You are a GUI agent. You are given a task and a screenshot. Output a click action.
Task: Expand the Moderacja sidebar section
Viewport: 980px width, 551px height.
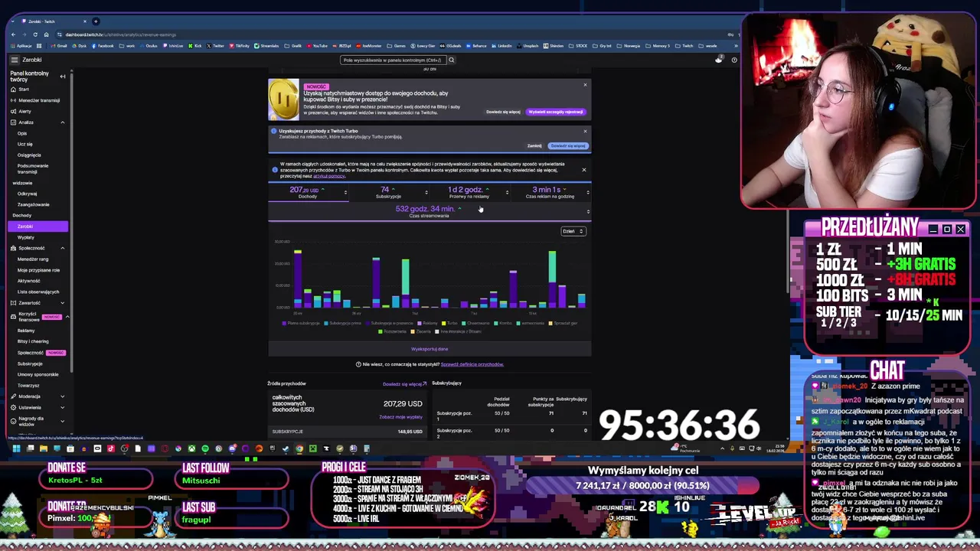pyautogui.click(x=63, y=396)
